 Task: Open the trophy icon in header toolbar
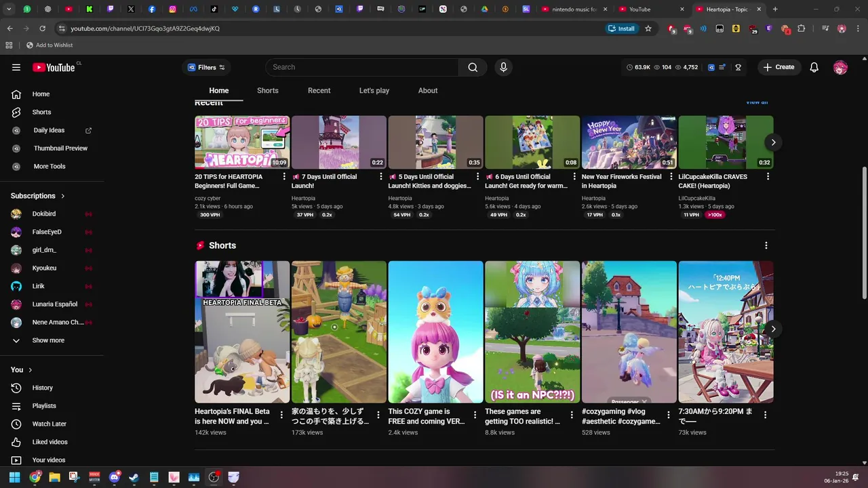(738, 67)
